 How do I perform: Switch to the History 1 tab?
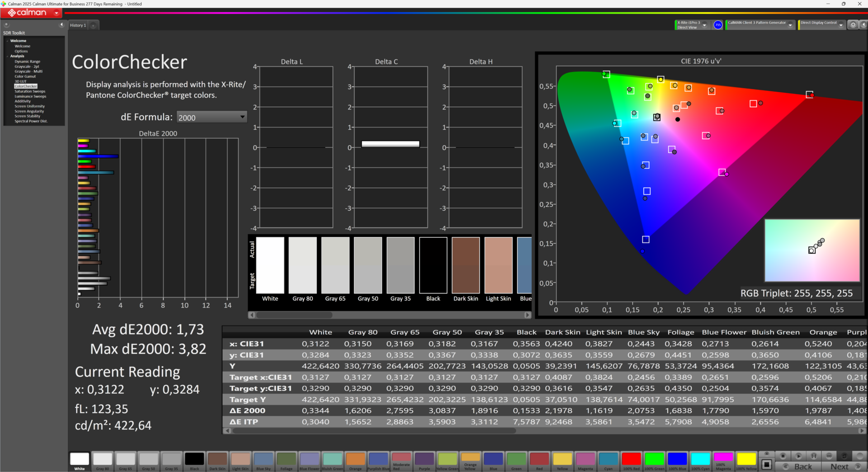coord(78,25)
